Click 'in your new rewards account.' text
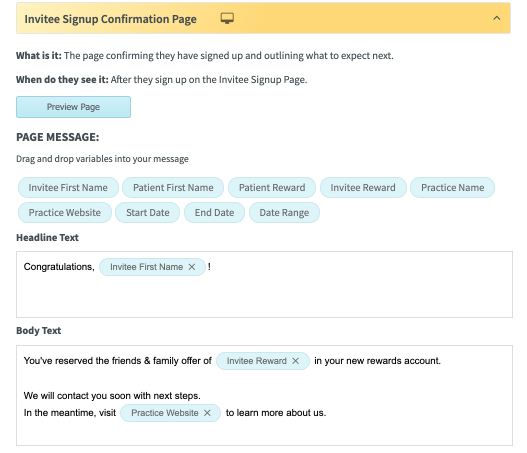Screen dimensions: 527x453 tap(377, 361)
